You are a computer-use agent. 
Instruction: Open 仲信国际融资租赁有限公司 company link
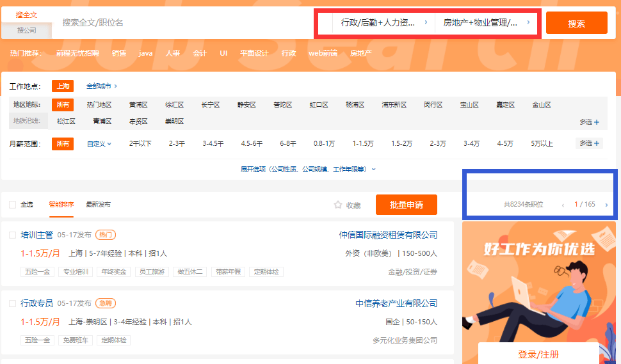click(388, 235)
